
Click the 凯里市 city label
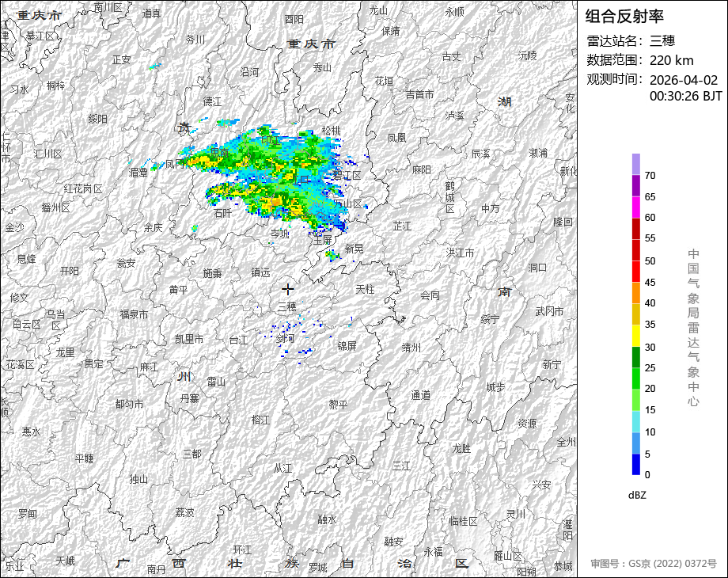point(189,339)
